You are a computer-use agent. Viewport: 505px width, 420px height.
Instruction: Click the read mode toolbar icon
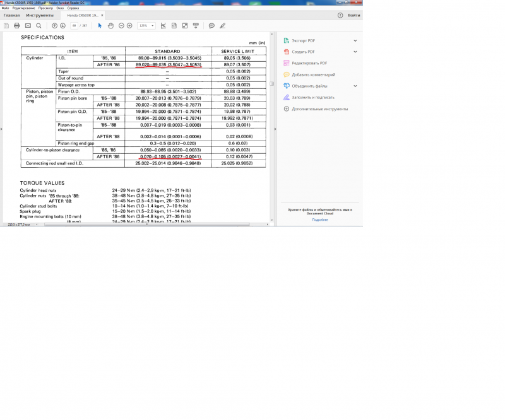click(196, 26)
